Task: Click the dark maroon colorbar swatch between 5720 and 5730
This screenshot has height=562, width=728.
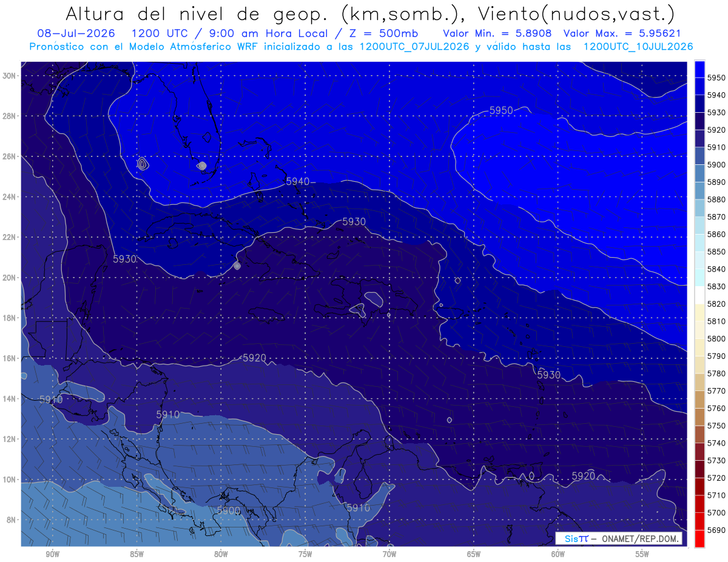Action: [x=699, y=469]
